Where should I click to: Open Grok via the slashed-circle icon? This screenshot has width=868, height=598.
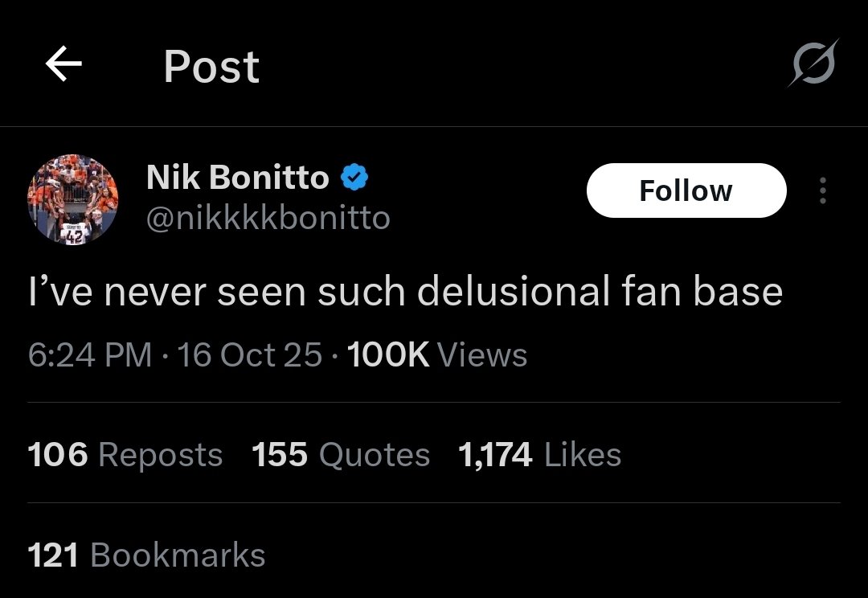tap(812, 63)
